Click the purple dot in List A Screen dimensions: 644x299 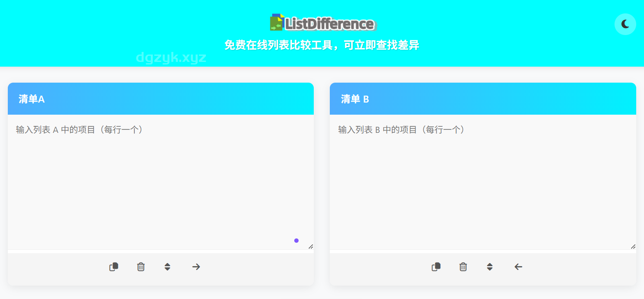[296, 241]
